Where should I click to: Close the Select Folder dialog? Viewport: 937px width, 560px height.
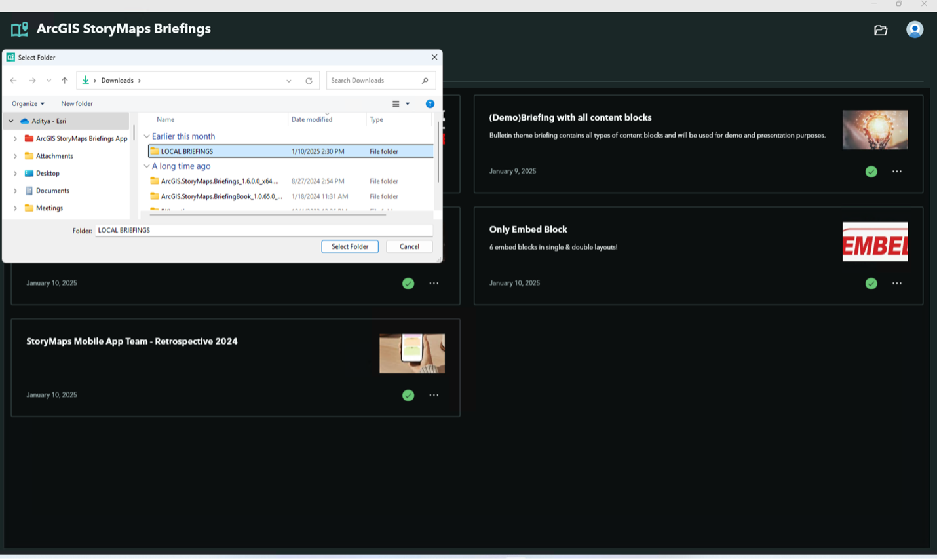434,57
